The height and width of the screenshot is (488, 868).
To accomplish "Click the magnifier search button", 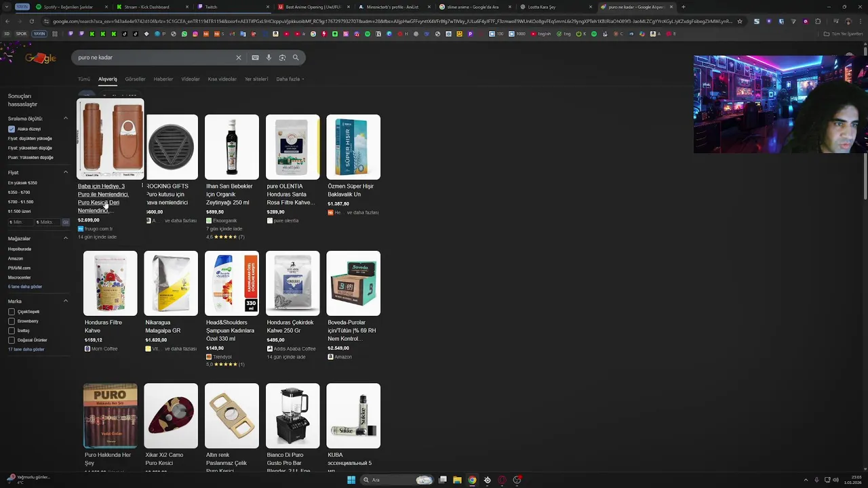I will point(296,58).
